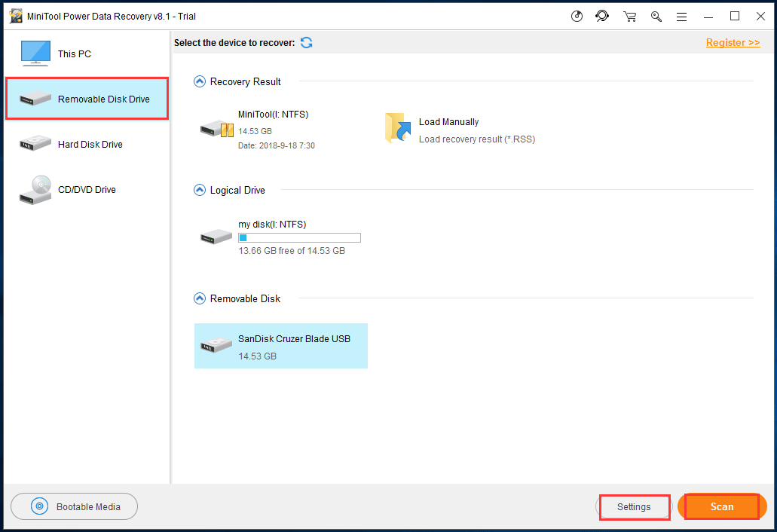This screenshot has height=532, width=777.
Task: Refresh the device list
Action: coord(307,43)
